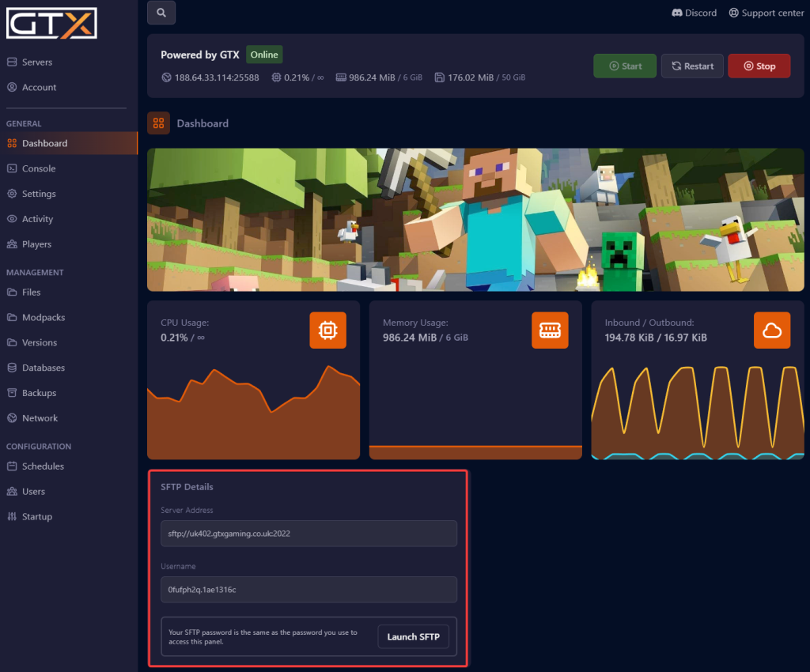Image resolution: width=810 pixels, height=672 pixels.
Task: Click the orange CPU chip icon
Action: (328, 330)
